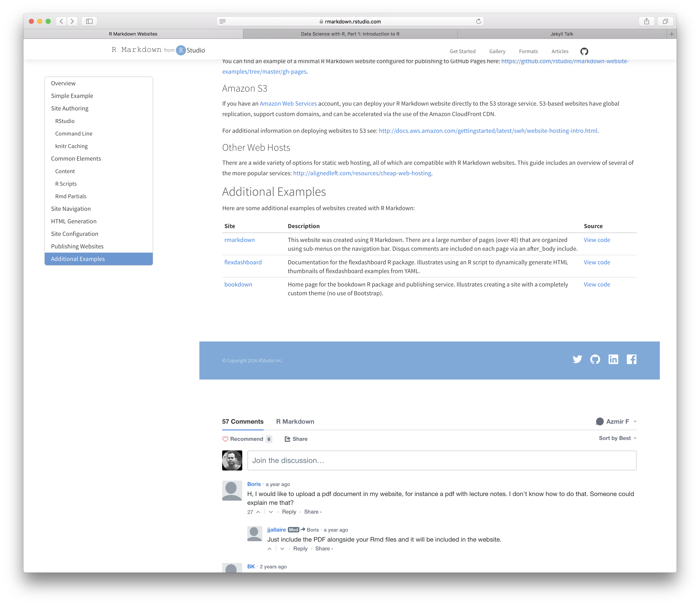
Task: Jump to HTML Generation in the sidebar
Action: coord(99,221)
